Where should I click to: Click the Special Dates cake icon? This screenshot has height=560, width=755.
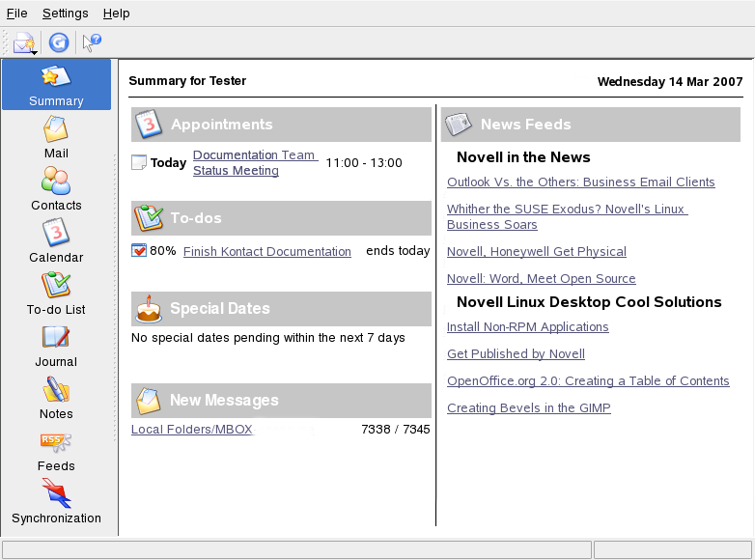pyautogui.click(x=149, y=309)
